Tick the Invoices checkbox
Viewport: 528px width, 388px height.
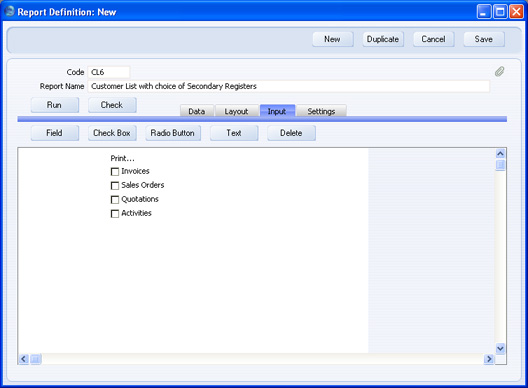point(115,171)
